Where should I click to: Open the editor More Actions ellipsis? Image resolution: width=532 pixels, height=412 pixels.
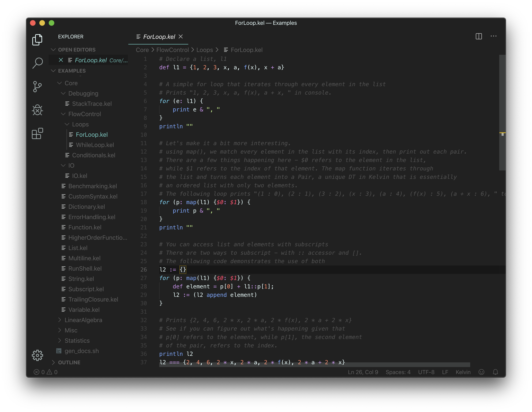pyautogui.click(x=494, y=36)
